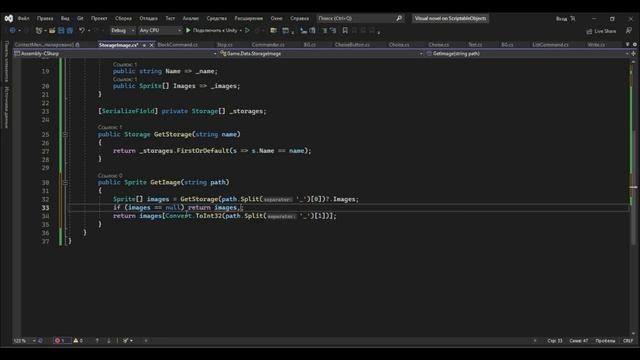
Task: Click the save file icon
Action: (x=61, y=30)
